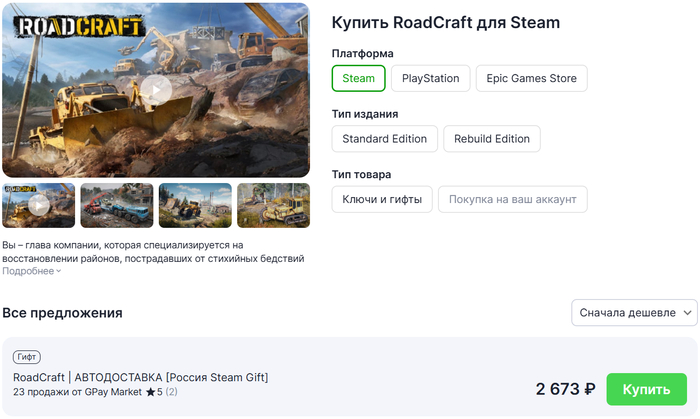Select Rebuild Edition

[x=491, y=139]
